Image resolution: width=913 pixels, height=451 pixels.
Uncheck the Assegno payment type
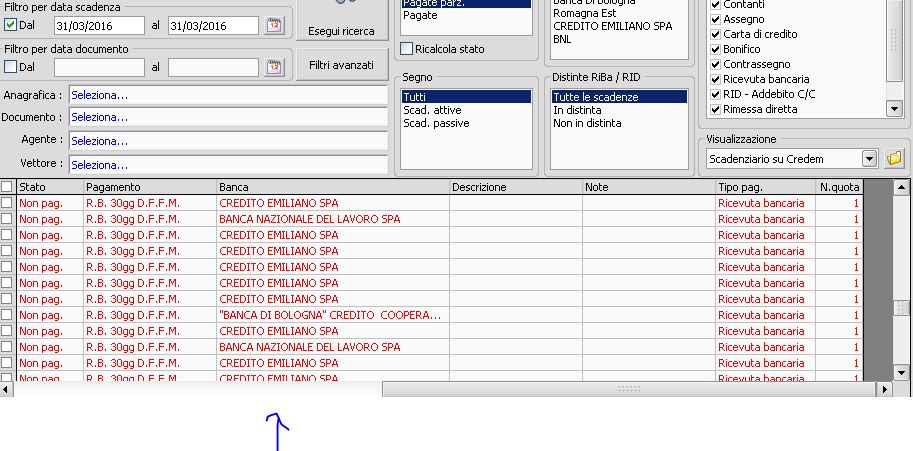pyautogui.click(x=716, y=19)
